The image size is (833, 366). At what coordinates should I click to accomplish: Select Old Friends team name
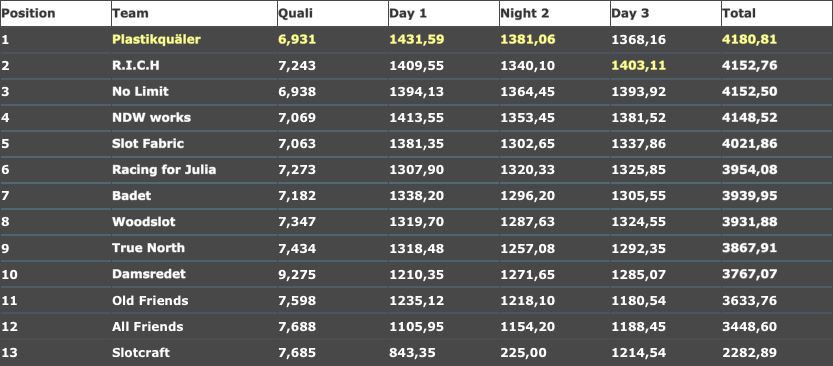(150, 301)
